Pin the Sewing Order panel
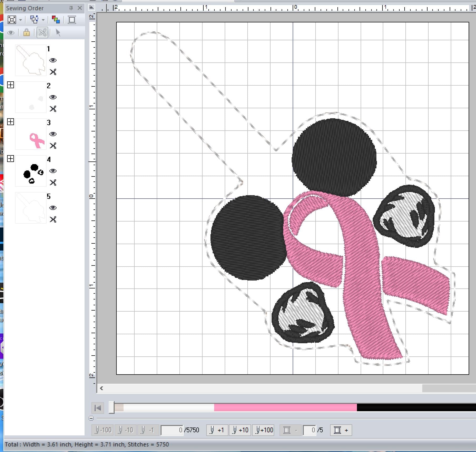 click(x=71, y=8)
